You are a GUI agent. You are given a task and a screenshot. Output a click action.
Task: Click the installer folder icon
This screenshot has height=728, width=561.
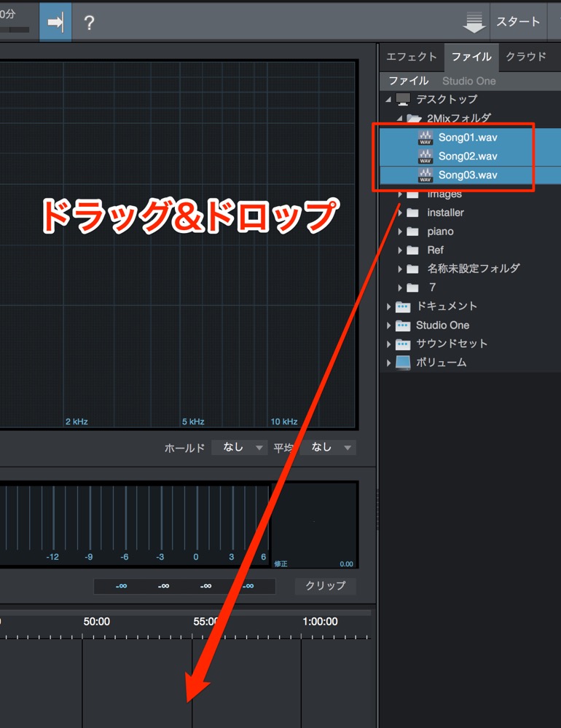tap(412, 213)
